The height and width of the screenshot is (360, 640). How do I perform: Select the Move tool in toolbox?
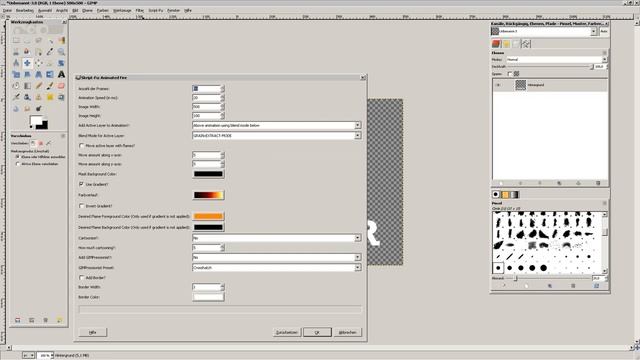coord(27,63)
